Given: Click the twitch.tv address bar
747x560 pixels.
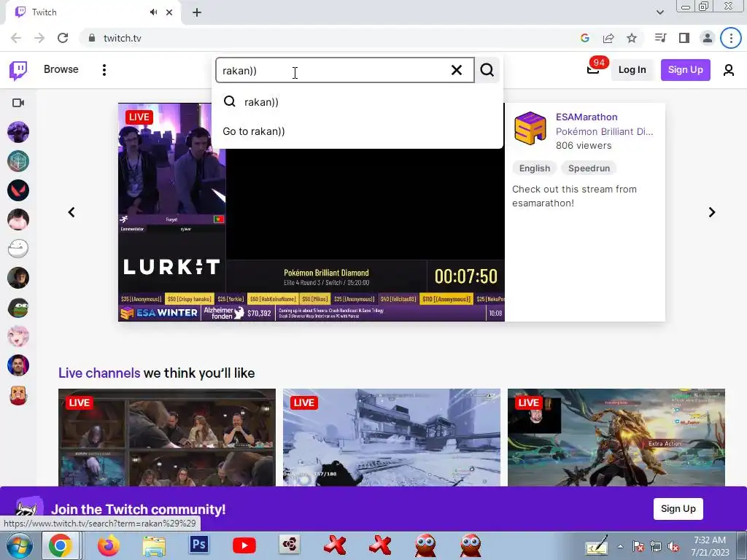Looking at the screenshot, I should (x=329, y=38).
